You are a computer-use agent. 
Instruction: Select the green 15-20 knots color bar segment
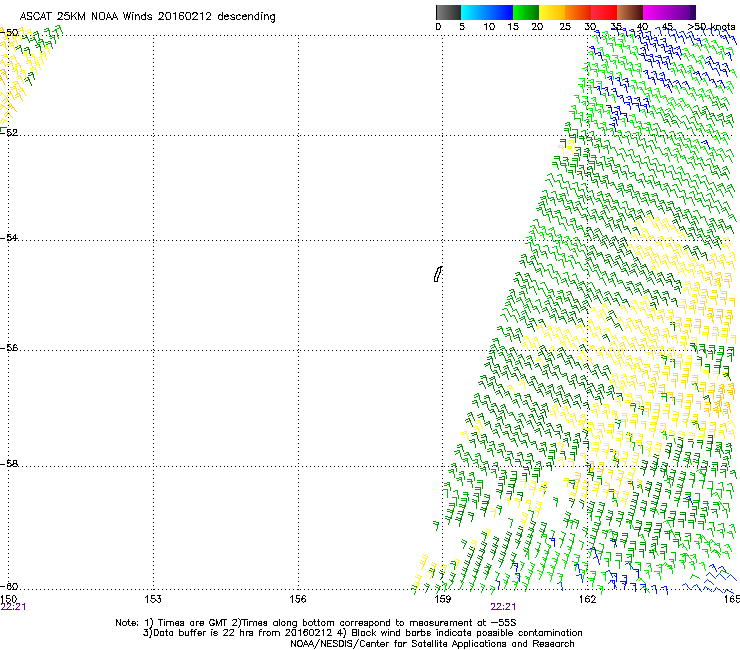click(x=526, y=12)
